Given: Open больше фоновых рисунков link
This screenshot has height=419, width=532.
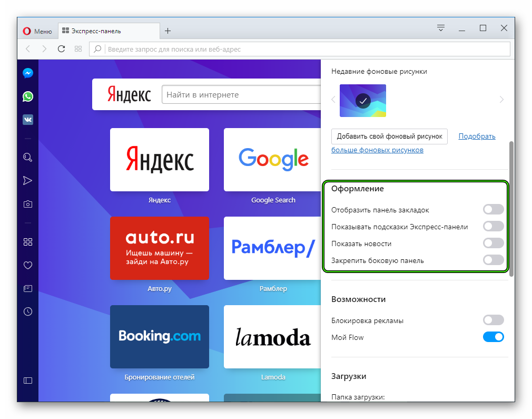Looking at the screenshot, I should coord(377,150).
